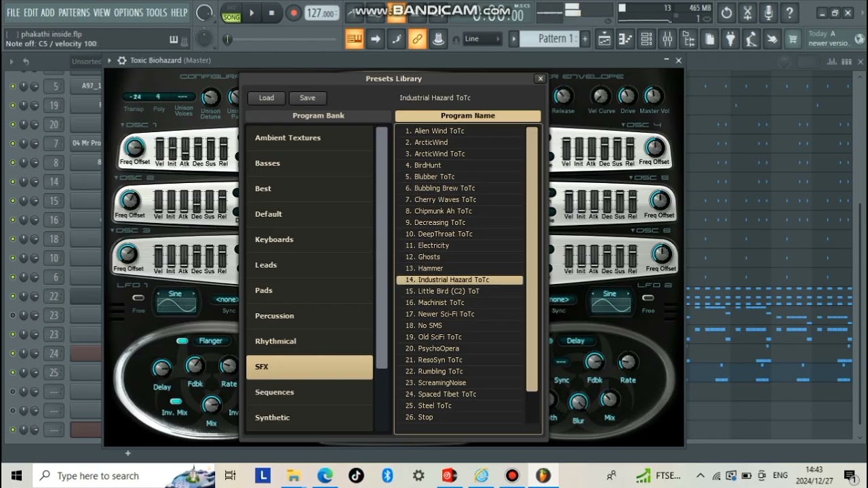Click the Windows Start button
This screenshot has width=868, height=488.
(16, 475)
